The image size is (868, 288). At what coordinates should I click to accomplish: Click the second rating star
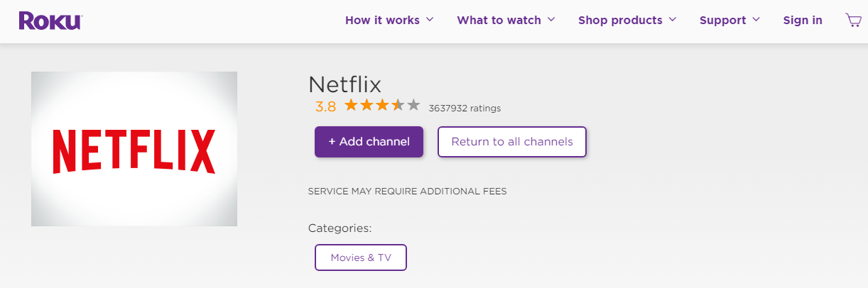[367, 106]
